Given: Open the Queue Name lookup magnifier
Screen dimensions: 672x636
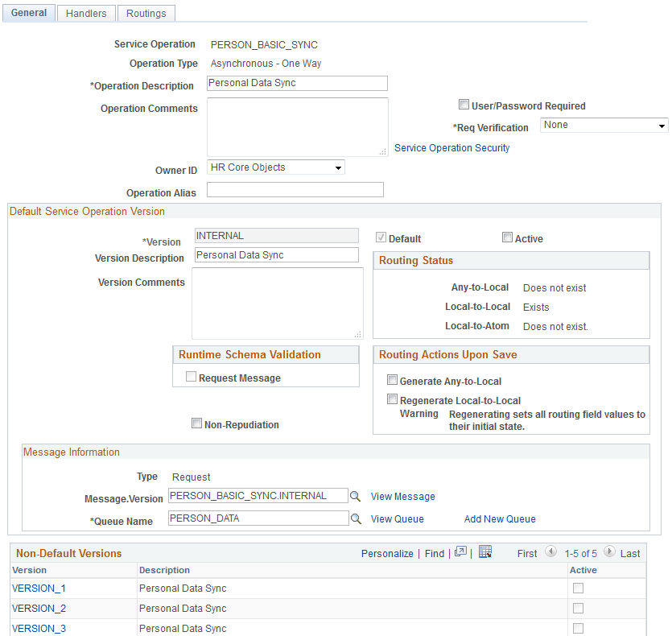Looking at the screenshot, I should tap(356, 521).
